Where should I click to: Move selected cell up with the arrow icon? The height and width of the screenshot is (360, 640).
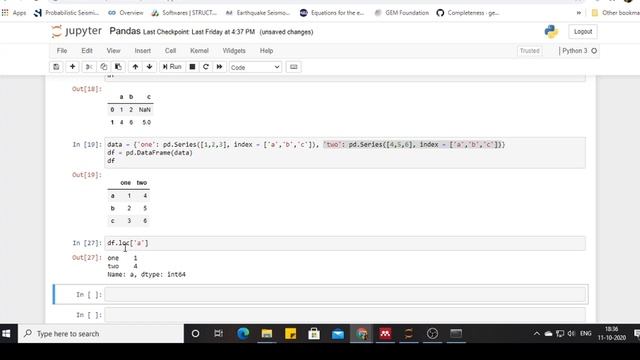coord(135,67)
